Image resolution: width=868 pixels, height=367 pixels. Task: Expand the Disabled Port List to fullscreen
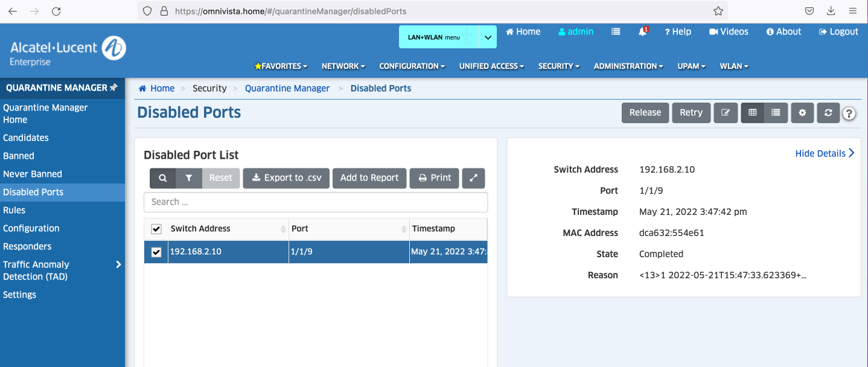pos(473,178)
